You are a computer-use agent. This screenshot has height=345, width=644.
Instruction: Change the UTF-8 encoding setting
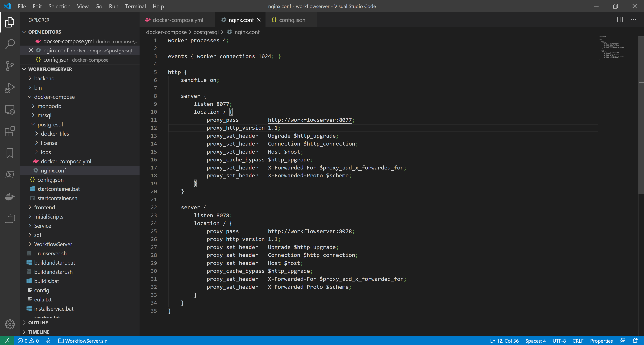pos(559,341)
